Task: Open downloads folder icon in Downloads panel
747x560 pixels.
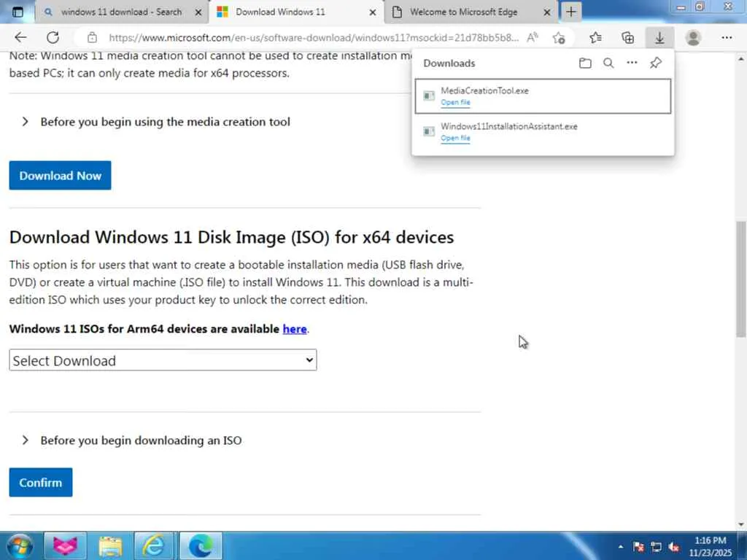Action: pyautogui.click(x=585, y=63)
